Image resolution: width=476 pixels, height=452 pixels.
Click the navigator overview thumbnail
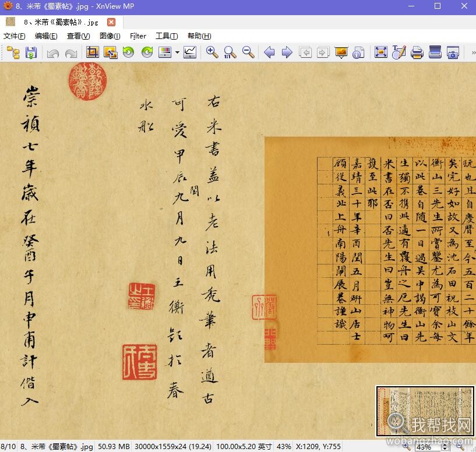(425, 411)
